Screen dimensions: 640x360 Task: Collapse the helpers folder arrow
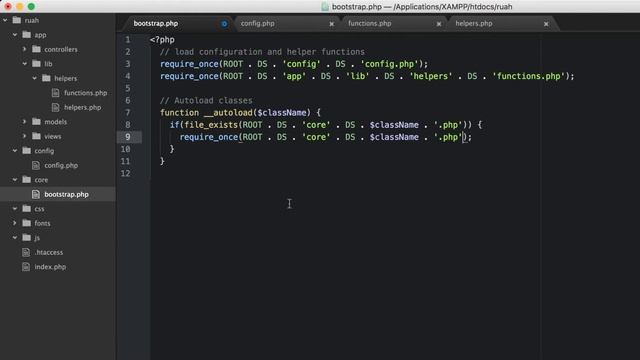coord(35,78)
